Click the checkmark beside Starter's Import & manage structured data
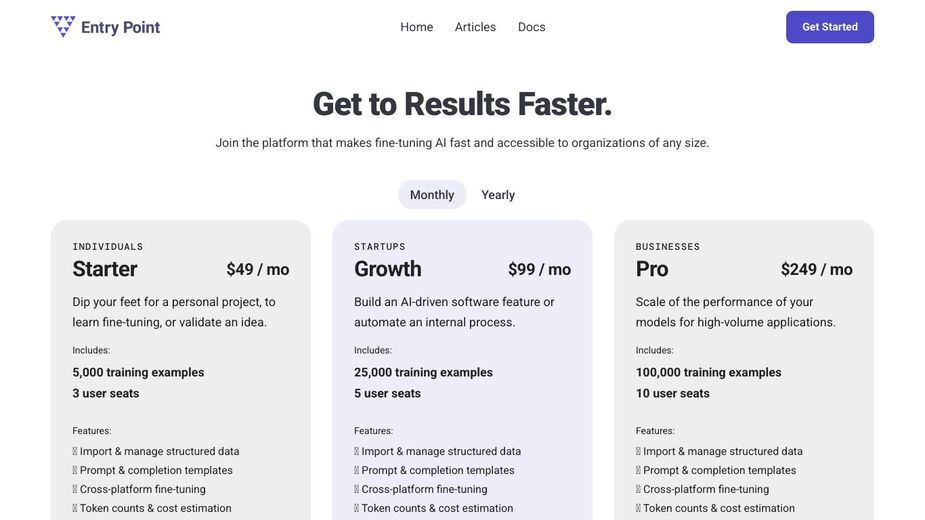Screen dimensions: 925x520 75,452
